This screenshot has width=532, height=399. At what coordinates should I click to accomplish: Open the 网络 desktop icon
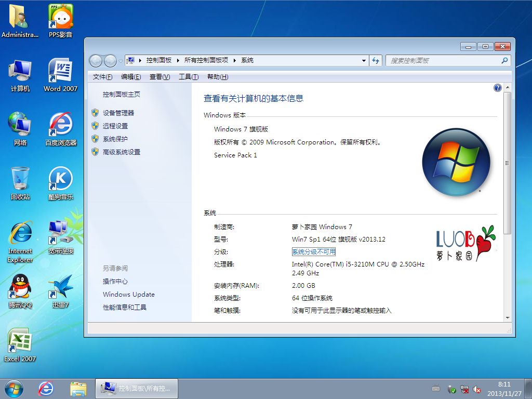[x=20, y=129]
